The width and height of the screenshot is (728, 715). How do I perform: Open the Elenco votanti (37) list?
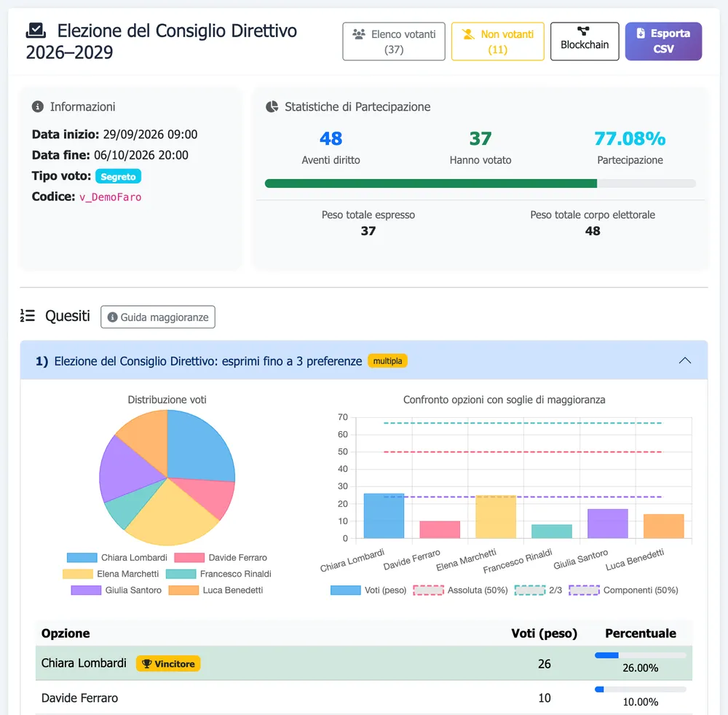pos(394,42)
